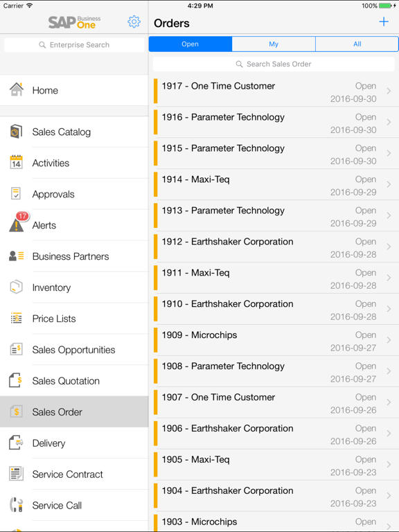399x532 pixels.
Task: Expand order 1909 Microchips chevron
Action: pos(389,340)
